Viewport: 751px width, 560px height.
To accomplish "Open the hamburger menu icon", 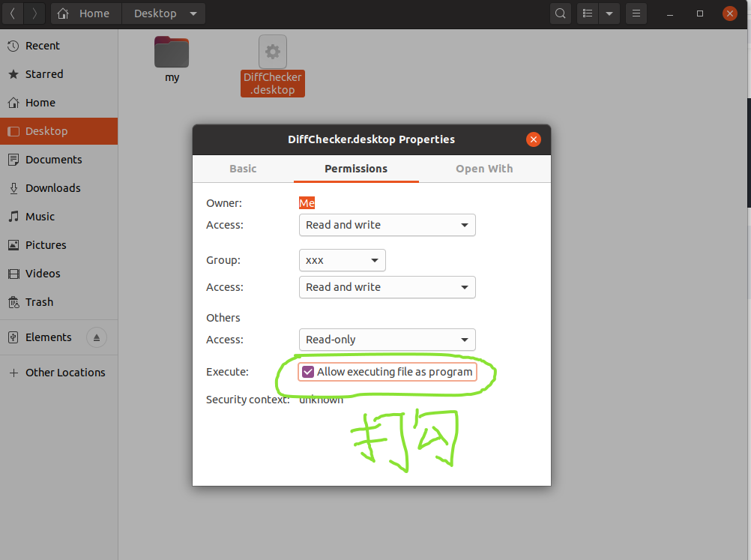I will pos(636,13).
